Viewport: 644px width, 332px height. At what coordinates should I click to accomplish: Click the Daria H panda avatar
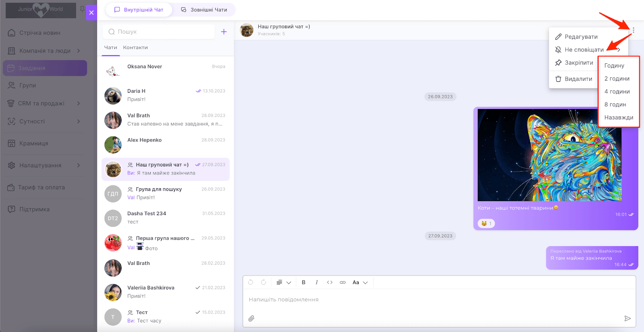click(113, 96)
